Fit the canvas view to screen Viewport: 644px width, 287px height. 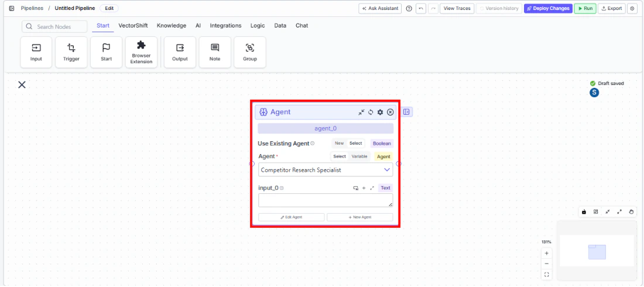(547, 274)
